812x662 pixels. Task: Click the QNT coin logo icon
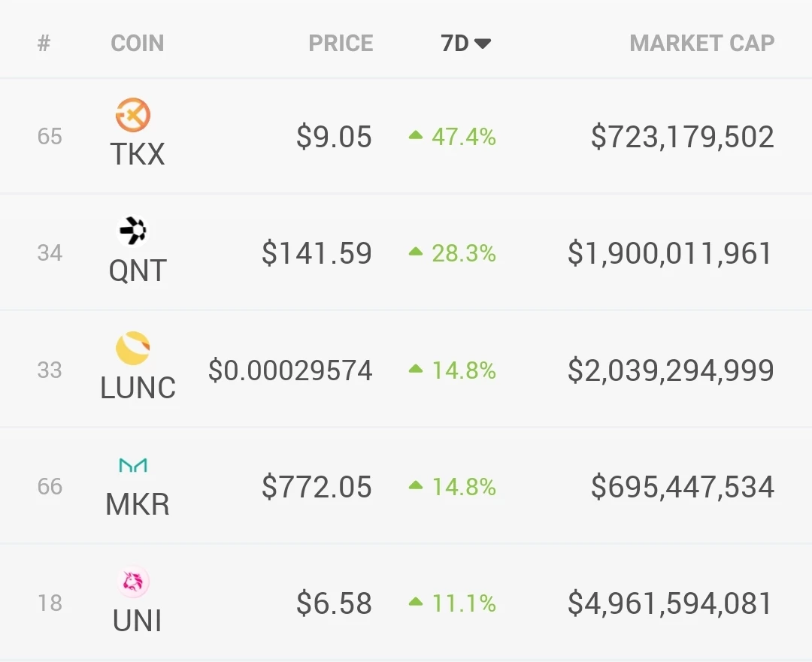pyautogui.click(x=133, y=231)
